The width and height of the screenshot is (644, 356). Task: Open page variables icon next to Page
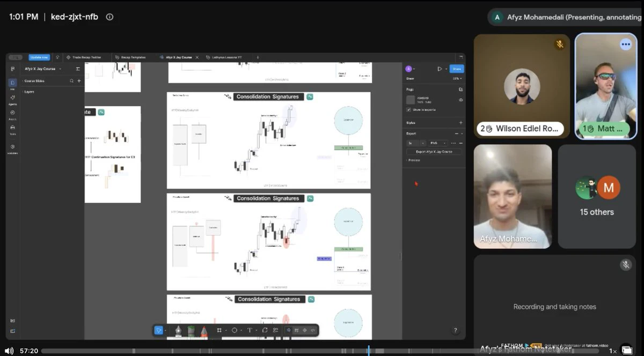point(460,90)
